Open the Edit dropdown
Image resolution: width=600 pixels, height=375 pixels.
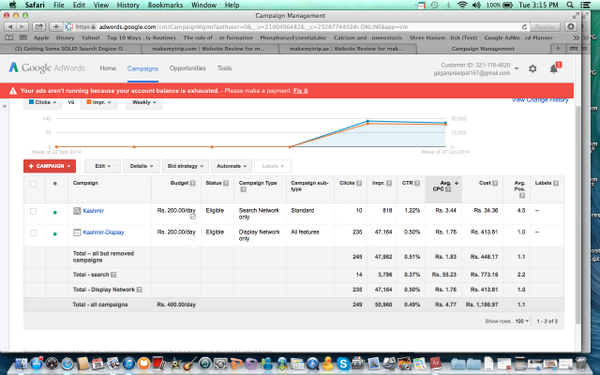tap(103, 166)
